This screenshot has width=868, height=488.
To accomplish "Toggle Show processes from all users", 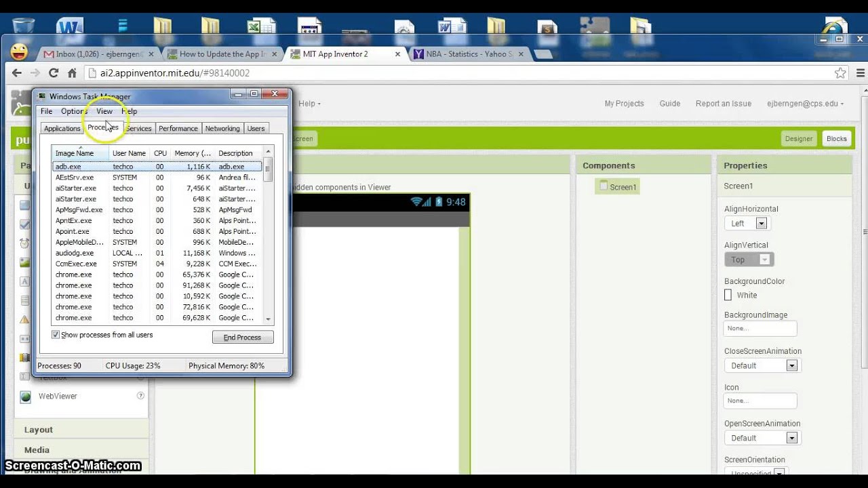I will pos(56,335).
